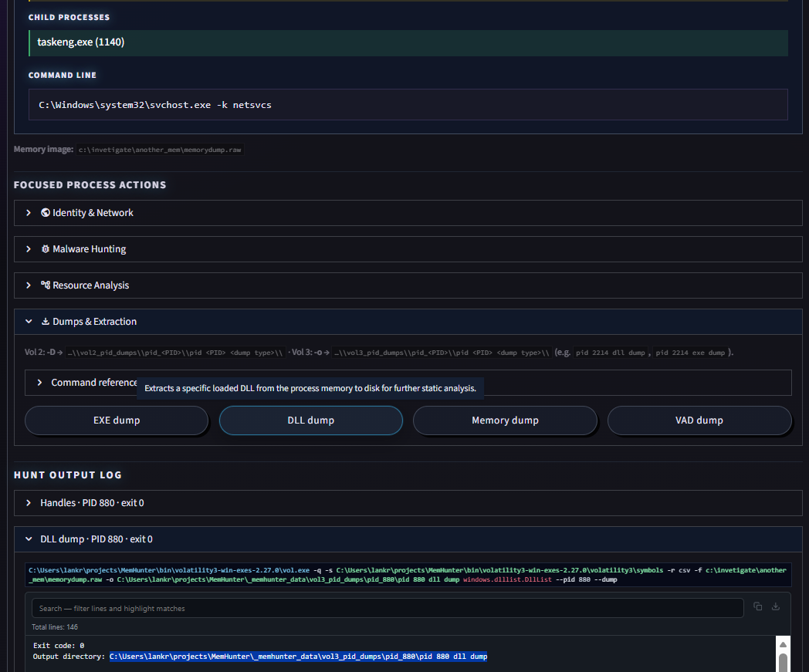Expand the Resource Analysis section
Viewport: 809px width, 672px height.
[x=408, y=285]
